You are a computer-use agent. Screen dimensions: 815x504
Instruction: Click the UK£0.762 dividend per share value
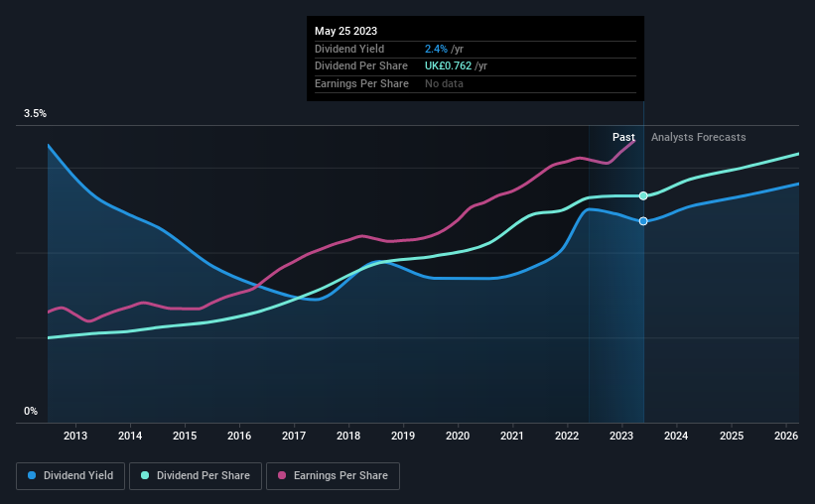448,66
